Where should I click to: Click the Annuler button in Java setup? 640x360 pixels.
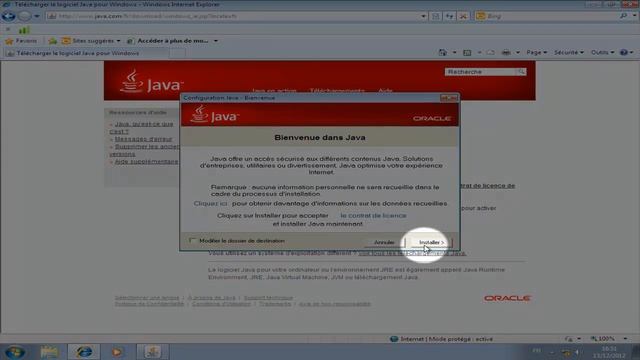click(384, 242)
